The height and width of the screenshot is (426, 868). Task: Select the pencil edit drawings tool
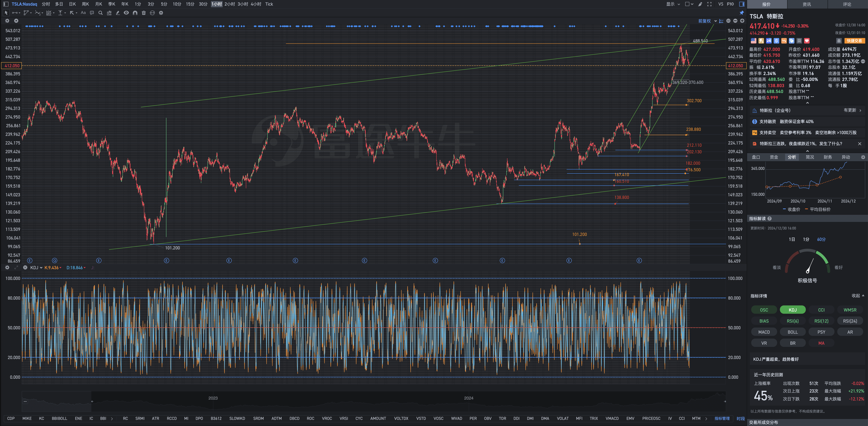coord(118,13)
